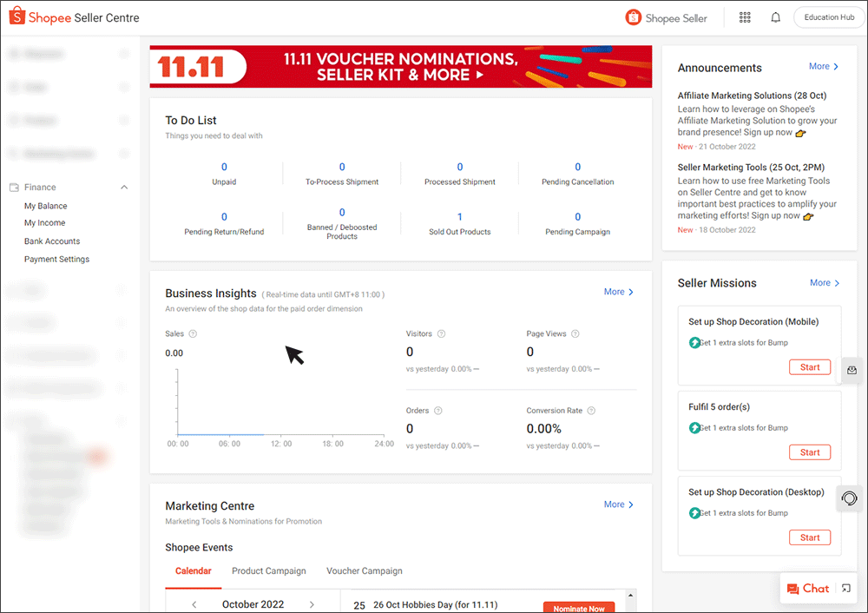Collapse the Finance section in sidebar

pyautogui.click(x=124, y=187)
